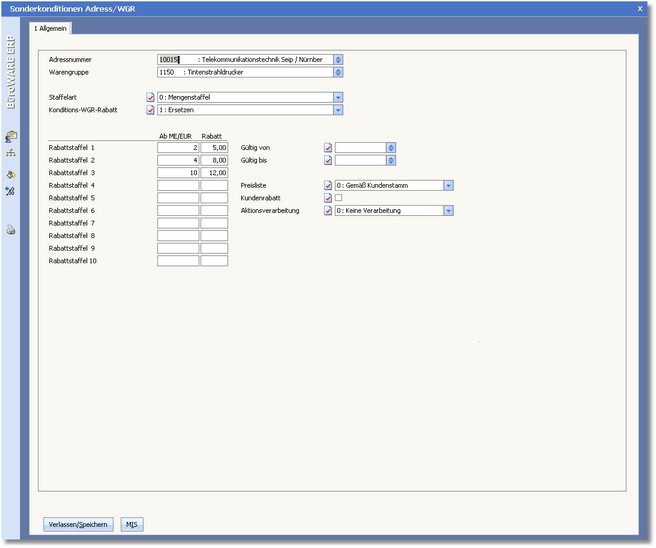Toggle the Kundenrabatt checkbox
Screen dimensions: 656x548
coord(339,198)
